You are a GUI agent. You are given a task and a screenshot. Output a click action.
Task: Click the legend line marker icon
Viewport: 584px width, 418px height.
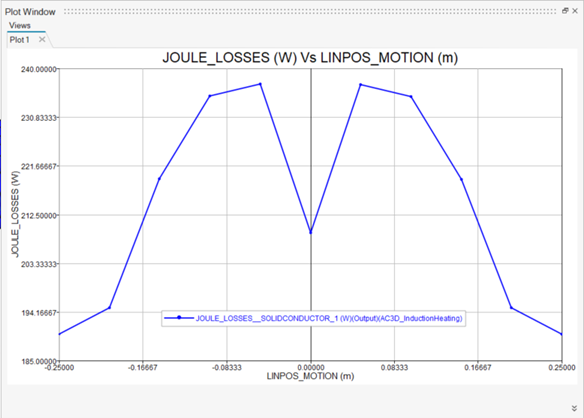179,318
